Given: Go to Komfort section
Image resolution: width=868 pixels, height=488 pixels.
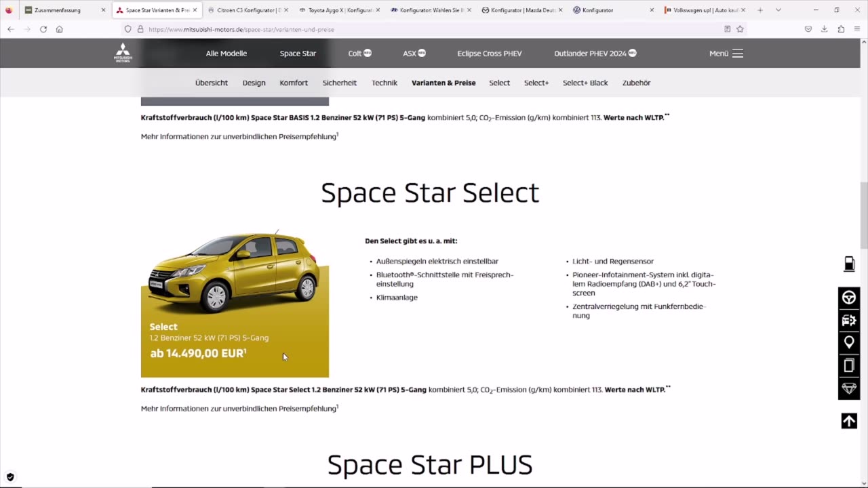Looking at the screenshot, I should [x=294, y=83].
